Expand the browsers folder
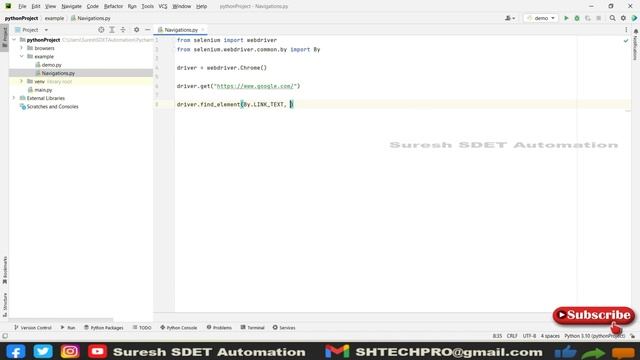640x360 pixels. point(22,48)
